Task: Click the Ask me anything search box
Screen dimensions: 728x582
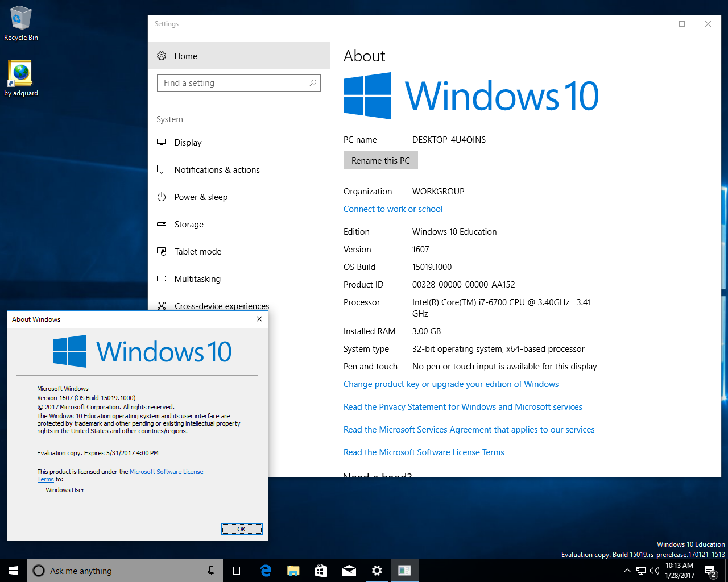Action: (124, 571)
